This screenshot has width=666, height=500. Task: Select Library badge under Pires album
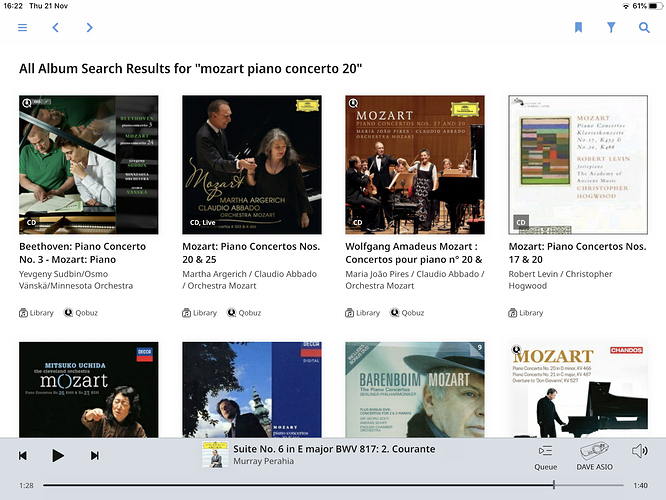[x=363, y=313]
